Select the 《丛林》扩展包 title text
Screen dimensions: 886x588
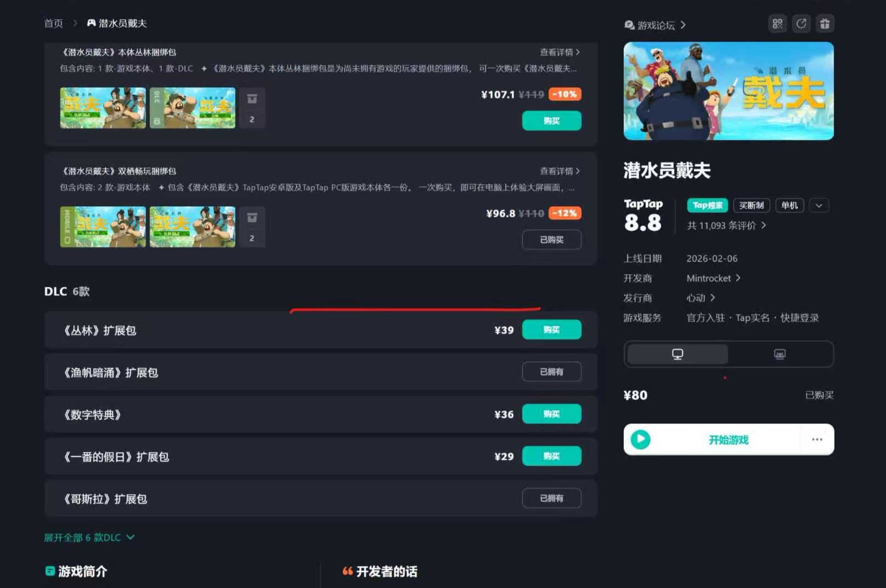pyautogui.click(x=99, y=331)
